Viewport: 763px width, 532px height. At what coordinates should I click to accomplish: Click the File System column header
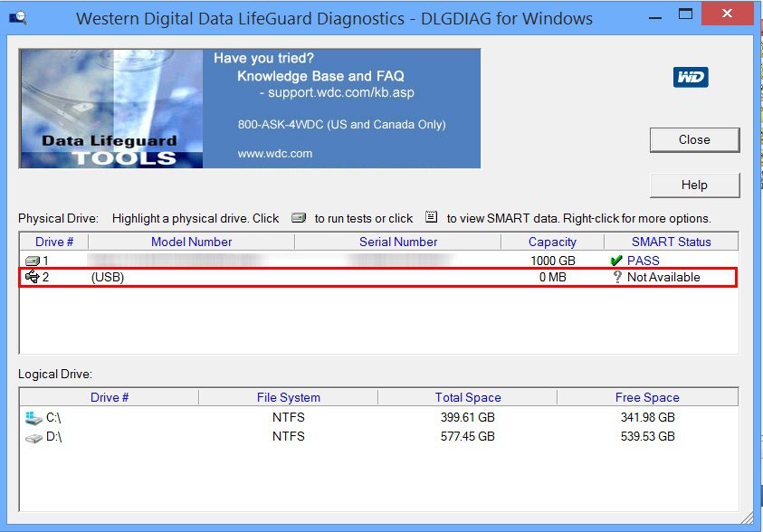(288, 397)
